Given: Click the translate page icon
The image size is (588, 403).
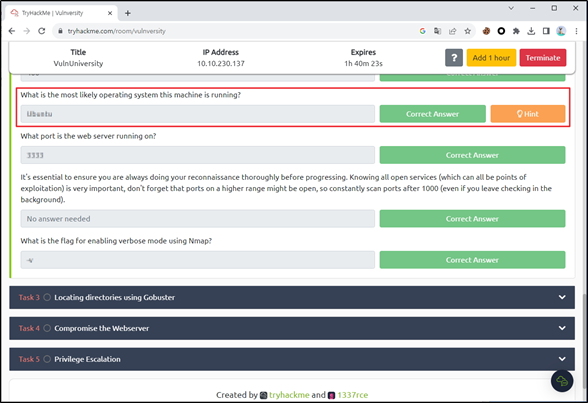Looking at the screenshot, I should [437, 31].
